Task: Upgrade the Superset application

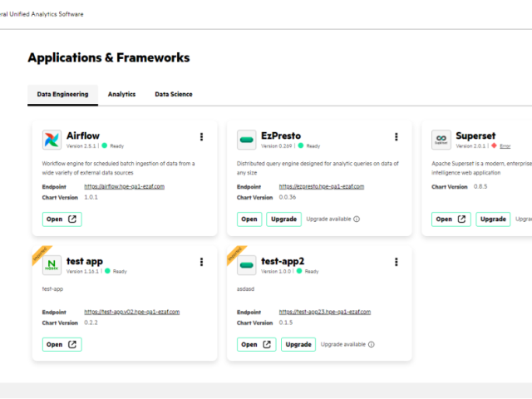Action: pyautogui.click(x=493, y=219)
